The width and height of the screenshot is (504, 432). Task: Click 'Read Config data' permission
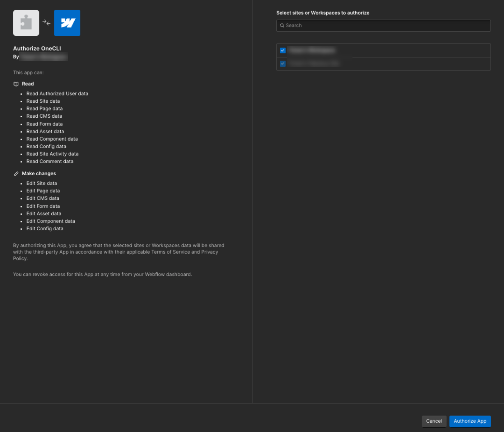(46, 146)
